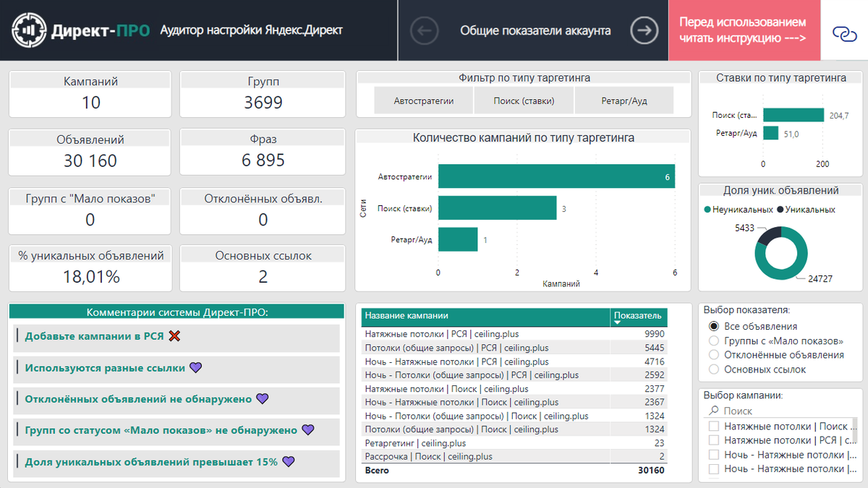Click 'Ночь - Натяжные потолки | РСЯ' table row

coord(514,361)
